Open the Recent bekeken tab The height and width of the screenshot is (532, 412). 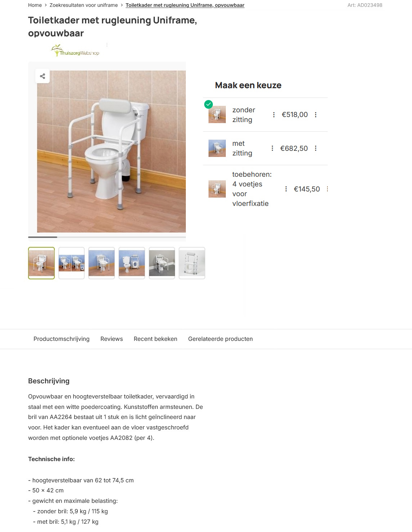click(156, 339)
